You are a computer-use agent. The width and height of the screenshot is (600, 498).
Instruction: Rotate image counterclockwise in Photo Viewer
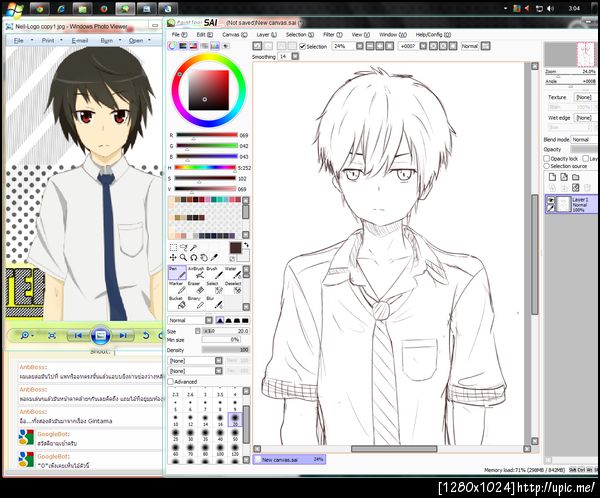pos(146,335)
